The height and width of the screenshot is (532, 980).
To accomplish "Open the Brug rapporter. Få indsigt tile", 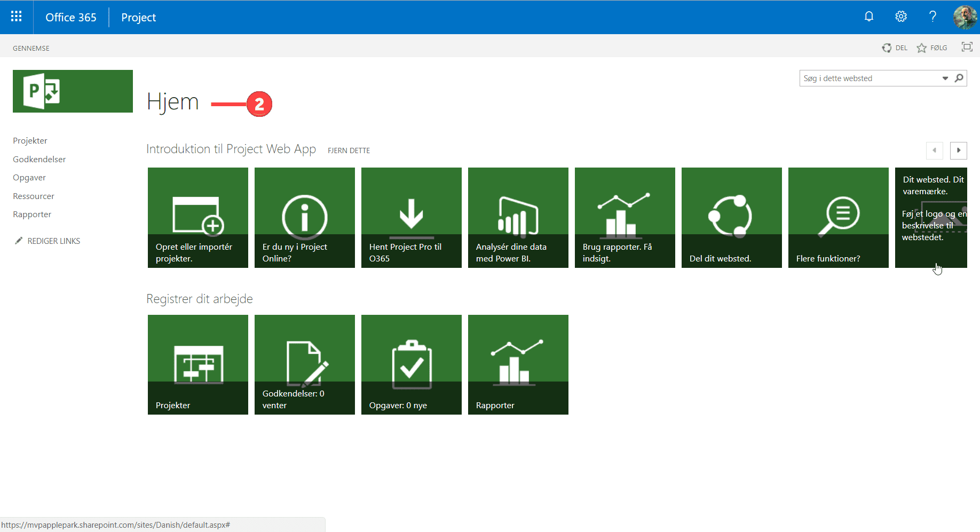I will tap(625, 218).
